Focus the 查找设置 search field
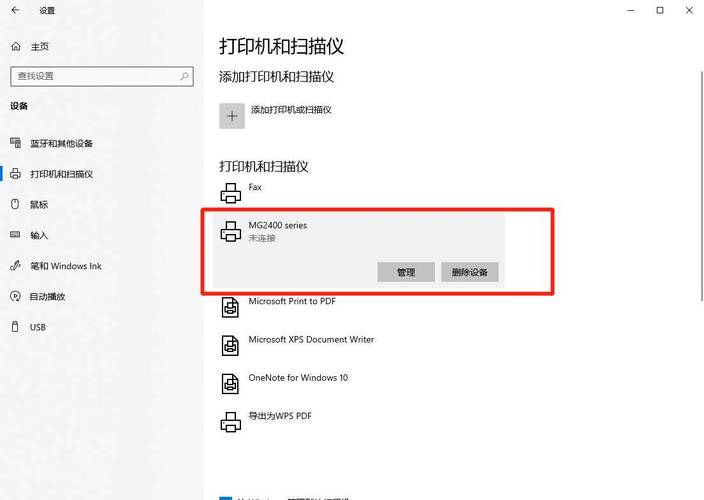This screenshot has height=500, width=704. tap(102, 76)
